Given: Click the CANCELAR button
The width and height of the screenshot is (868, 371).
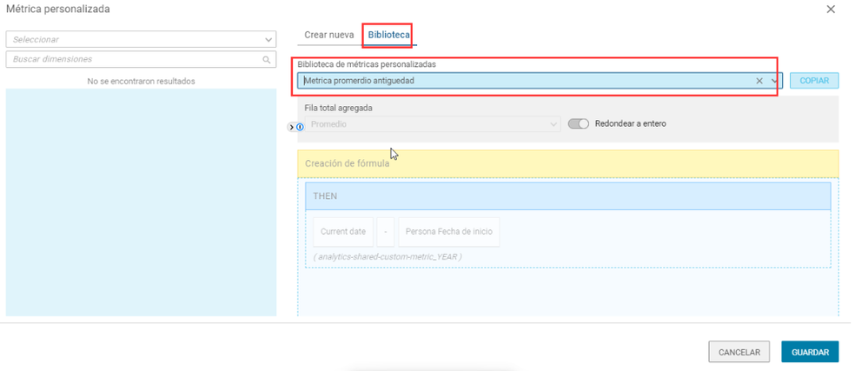Looking at the screenshot, I should (x=739, y=352).
